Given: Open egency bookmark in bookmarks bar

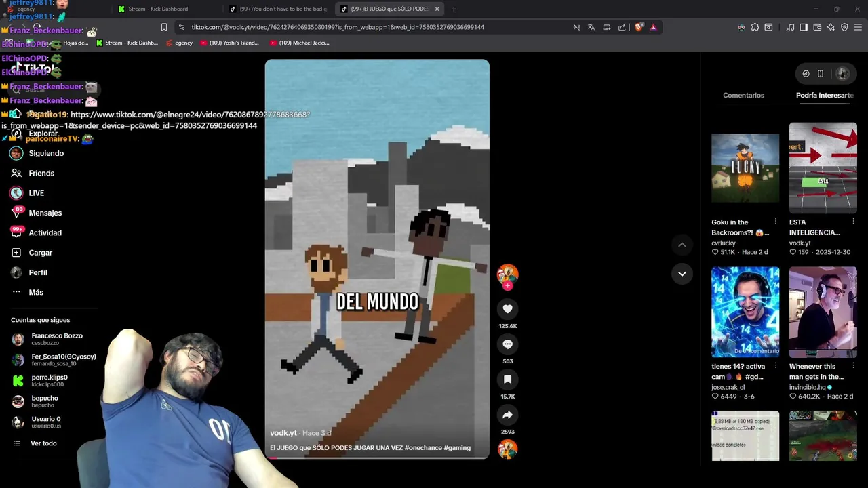Looking at the screenshot, I should tap(179, 43).
